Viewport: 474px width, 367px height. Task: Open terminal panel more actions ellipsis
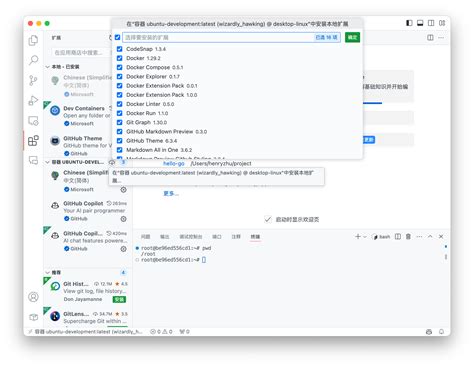419,237
